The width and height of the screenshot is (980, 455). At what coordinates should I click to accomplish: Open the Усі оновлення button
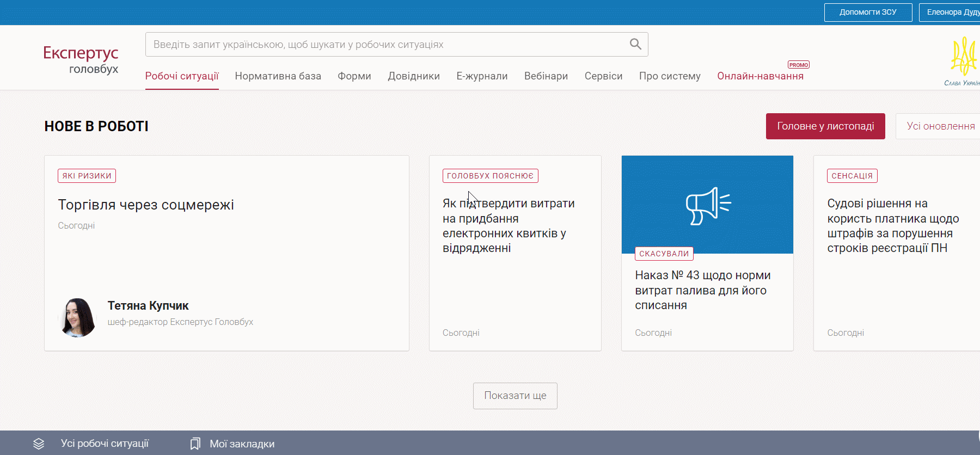pyautogui.click(x=939, y=126)
